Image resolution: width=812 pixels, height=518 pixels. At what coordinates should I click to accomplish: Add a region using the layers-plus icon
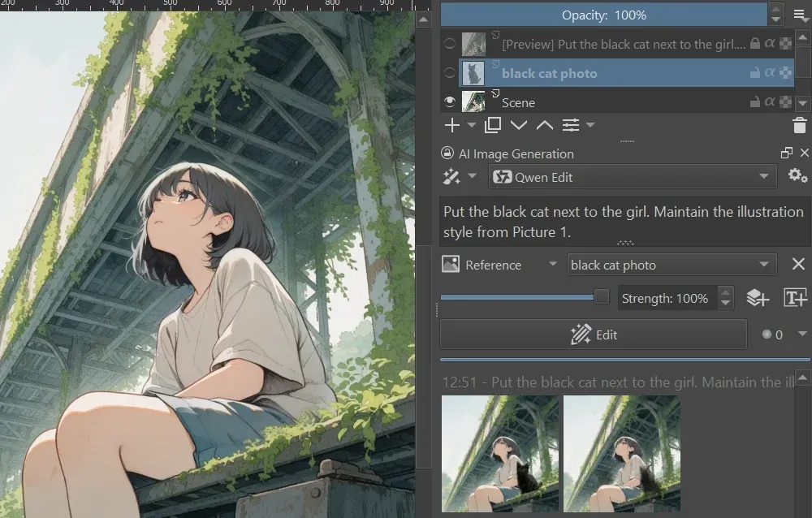[x=758, y=297]
